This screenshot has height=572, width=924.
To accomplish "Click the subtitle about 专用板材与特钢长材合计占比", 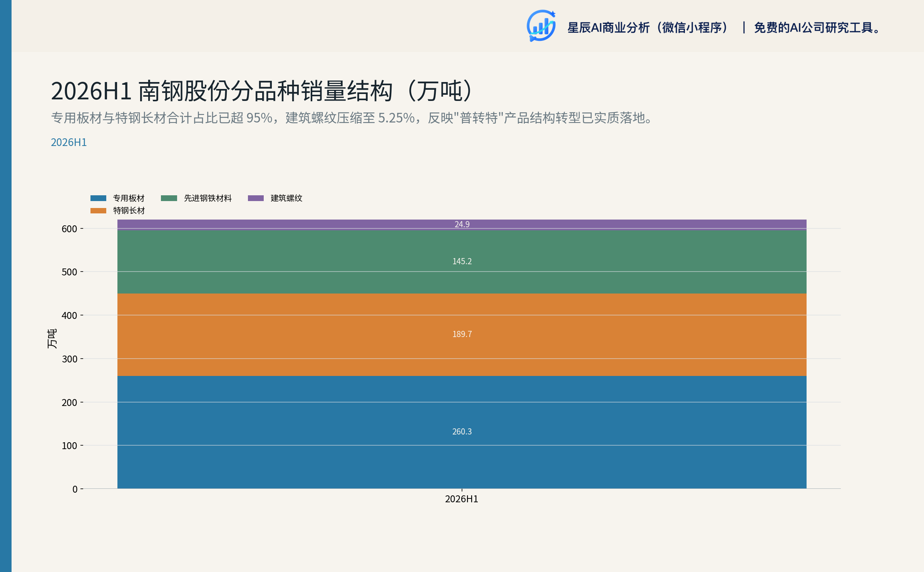I will (x=352, y=118).
